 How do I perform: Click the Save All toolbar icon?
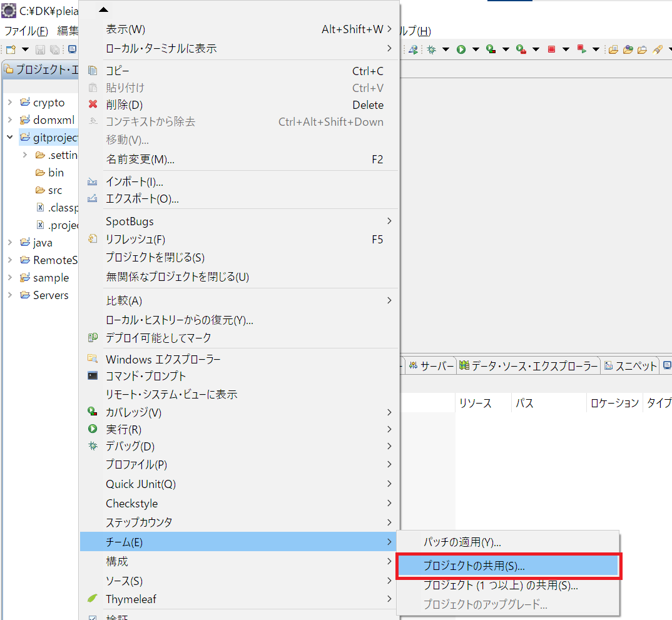[55, 49]
